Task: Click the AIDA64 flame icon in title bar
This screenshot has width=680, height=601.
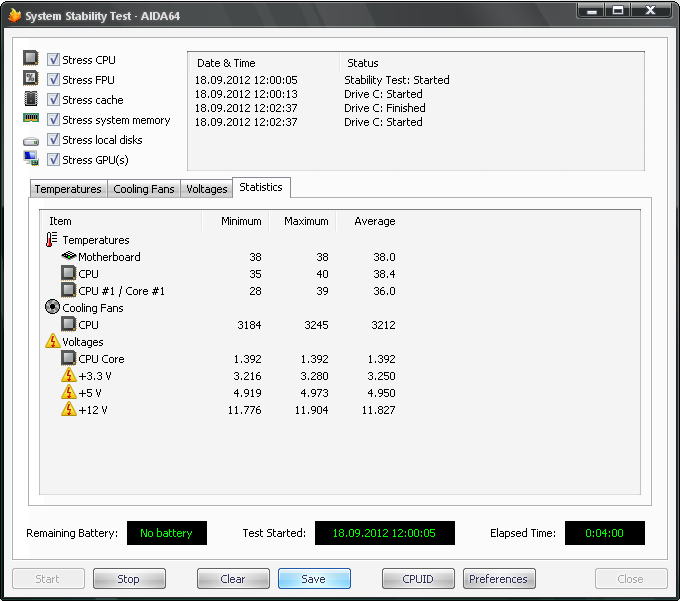Action: (15, 16)
